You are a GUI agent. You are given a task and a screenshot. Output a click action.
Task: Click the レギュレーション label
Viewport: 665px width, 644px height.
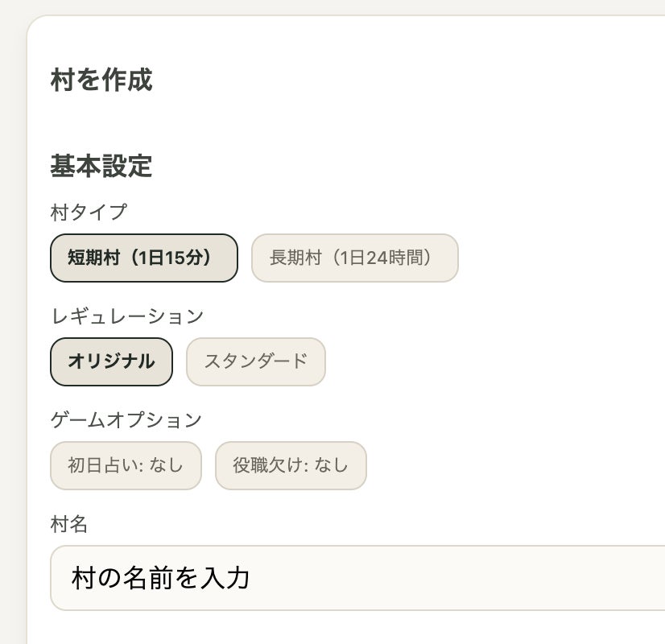(126, 316)
